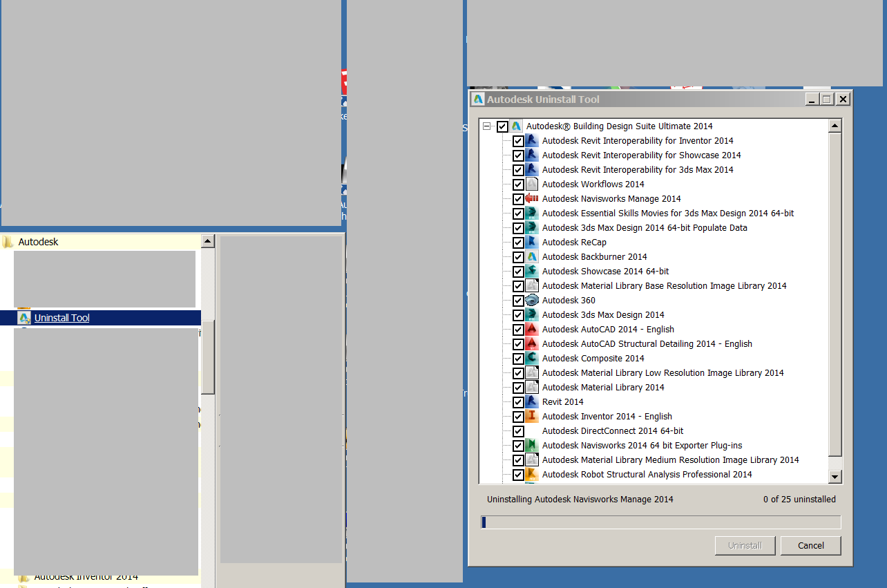Select the Autodesk Showcase 2014 64-bit icon
This screenshot has width=887, height=588.
(531, 271)
